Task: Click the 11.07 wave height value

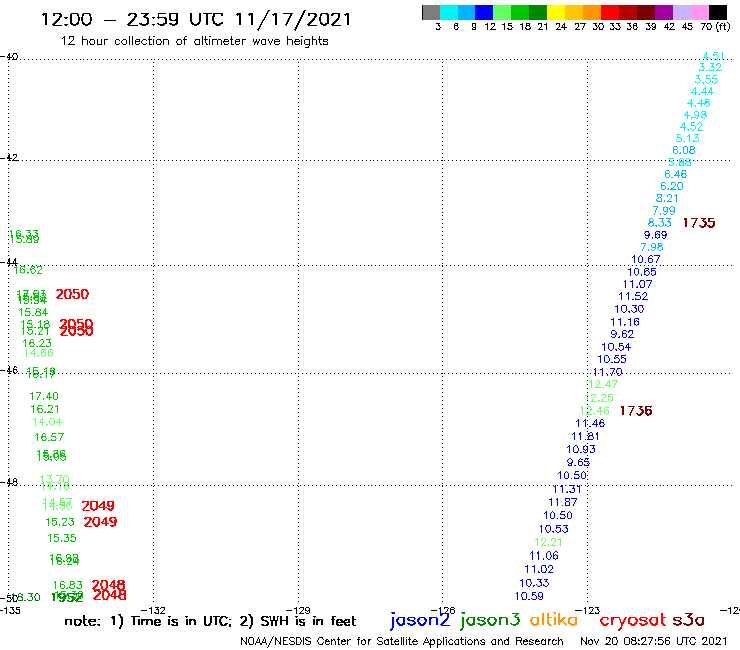Action: [637, 284]
